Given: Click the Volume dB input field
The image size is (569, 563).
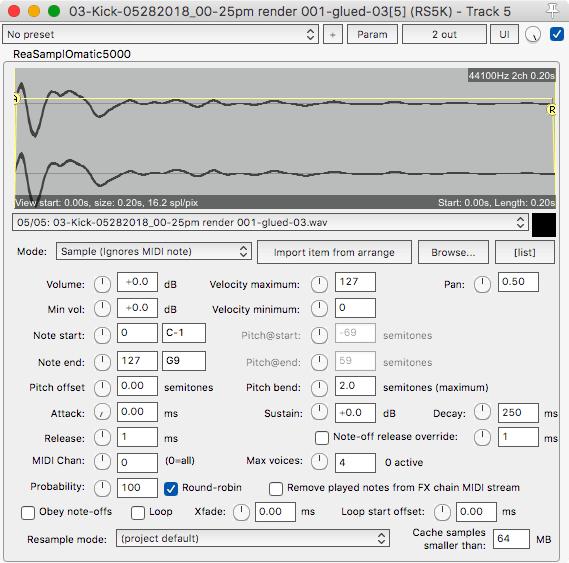Looking at the screenshot, I should pyautogui.click(x=137, y=282).
